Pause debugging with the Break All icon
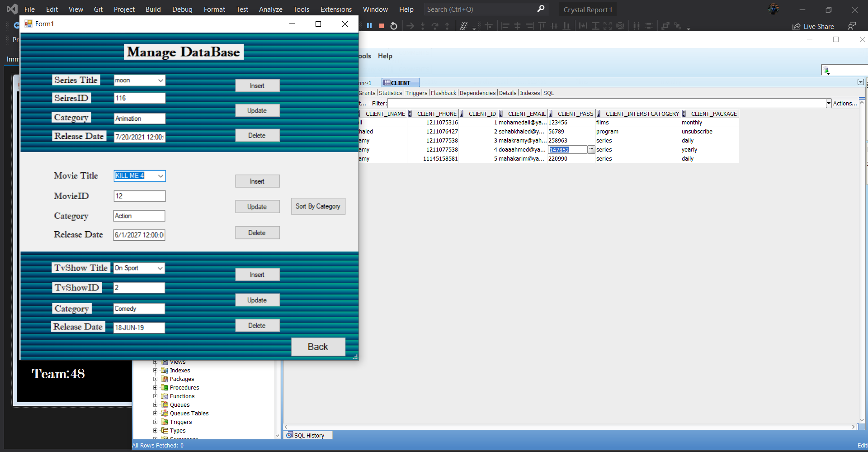 tap(369, 26)
